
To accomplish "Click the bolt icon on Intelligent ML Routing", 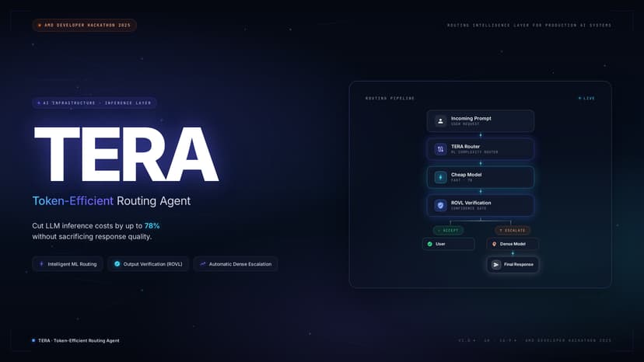I will tap(41, 264).
